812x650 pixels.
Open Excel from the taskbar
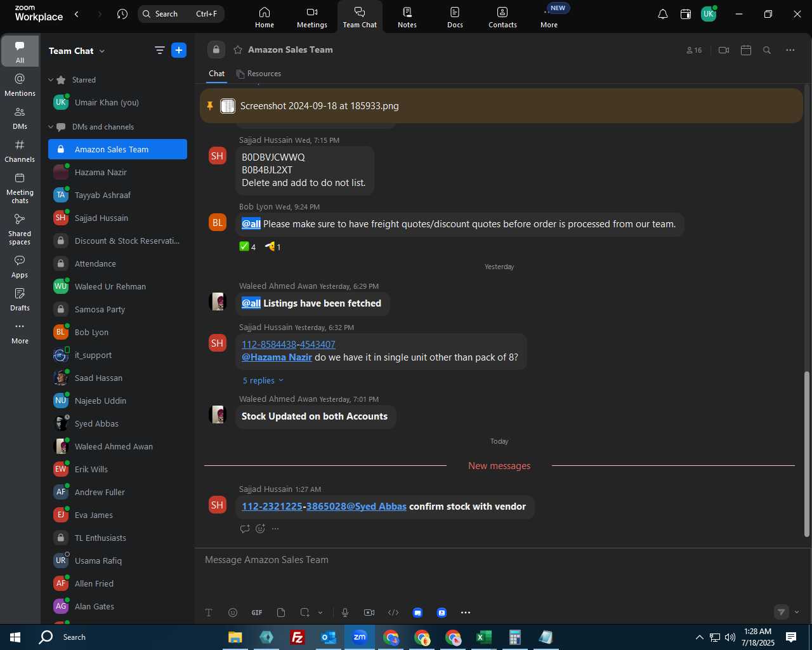(484, 637)
